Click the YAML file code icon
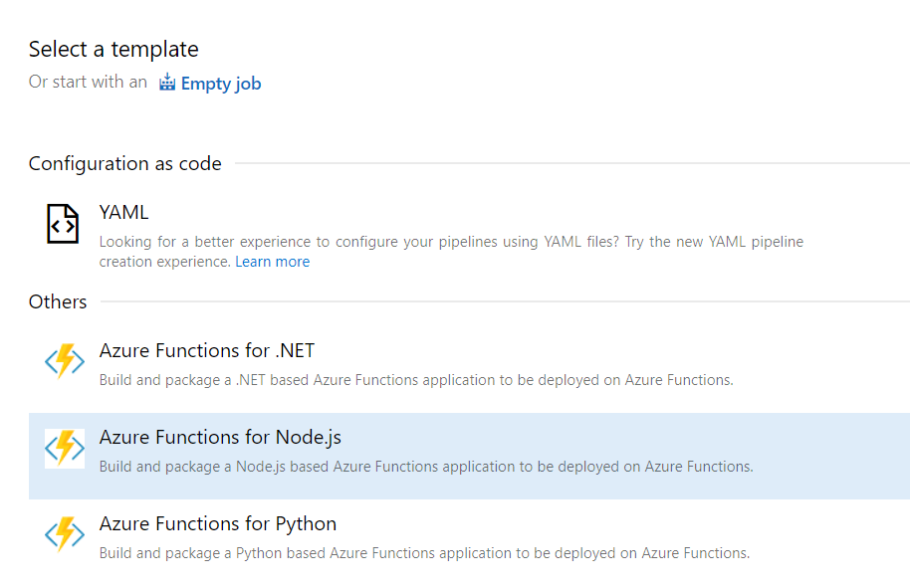The image size is (910, 588). pyautogui.click(x=63, y=224)
